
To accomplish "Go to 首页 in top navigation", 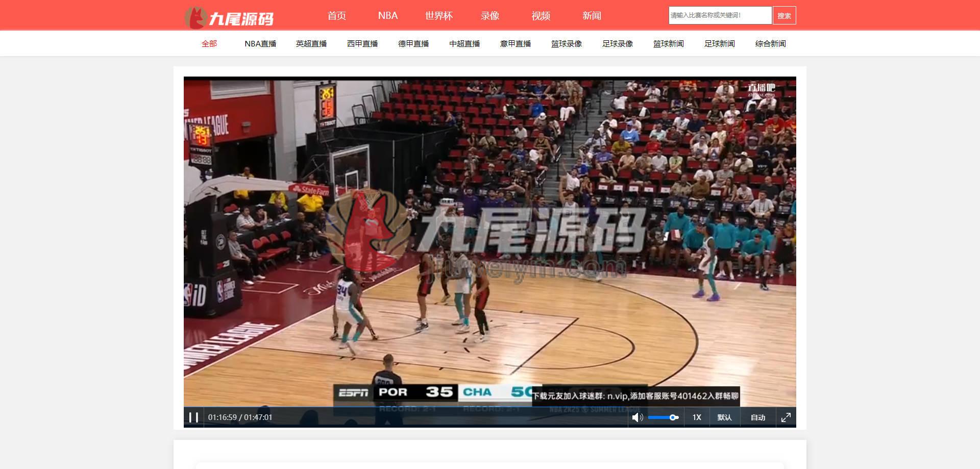I will pyautogui.click(x=337, y=16).
